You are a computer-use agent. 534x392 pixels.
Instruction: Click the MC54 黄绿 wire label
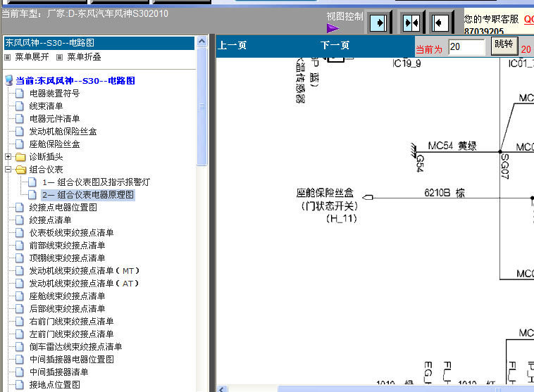click(x=452, y=146)
